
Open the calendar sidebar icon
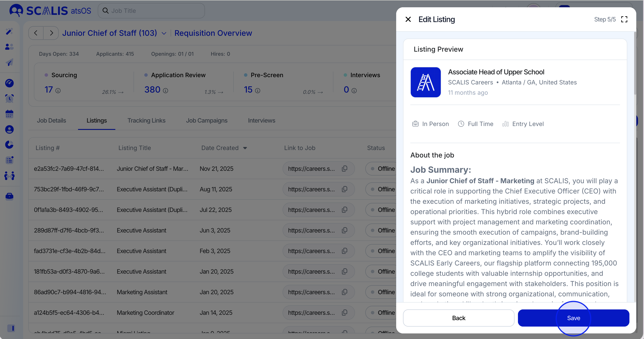9,114
